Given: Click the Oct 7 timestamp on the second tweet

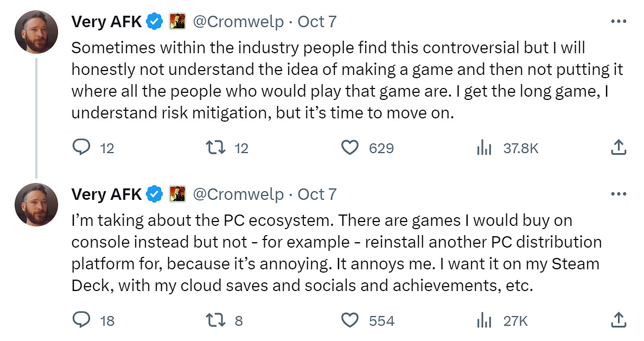Looking at the screenshot, I should [318, 193].
